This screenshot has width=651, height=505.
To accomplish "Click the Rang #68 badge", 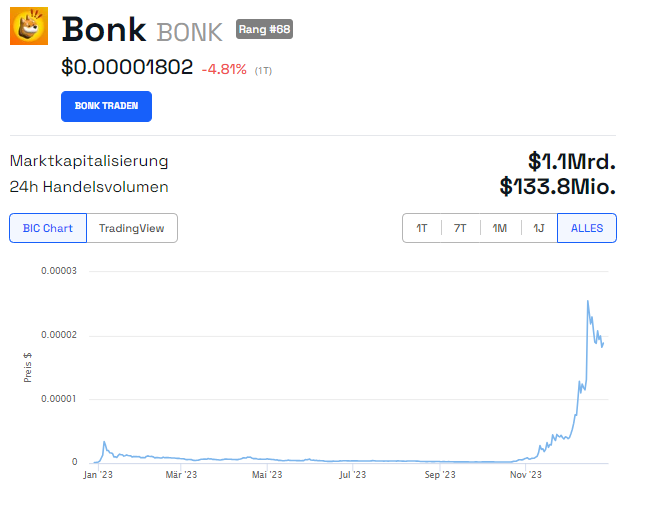I will click(264, 29).
